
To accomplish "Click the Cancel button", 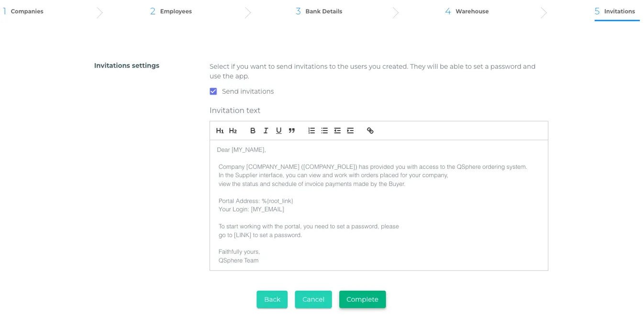I will point(313,299).
